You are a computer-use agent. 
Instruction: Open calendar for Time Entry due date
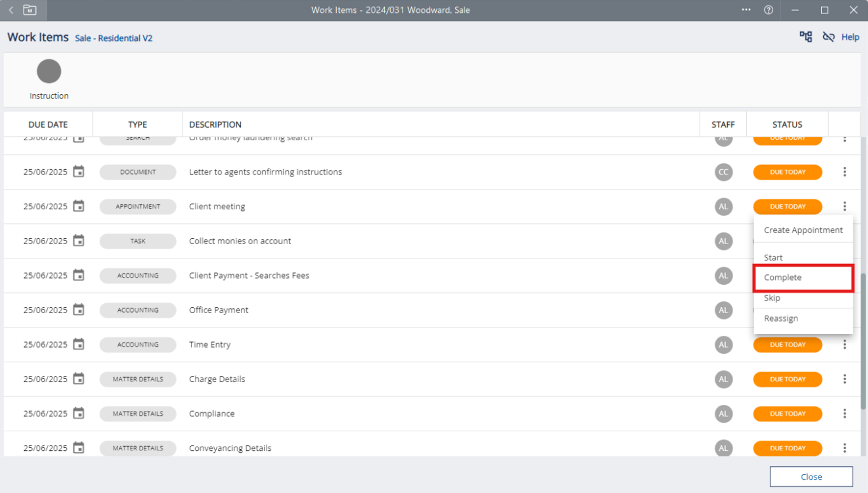(x=79, y=344)
